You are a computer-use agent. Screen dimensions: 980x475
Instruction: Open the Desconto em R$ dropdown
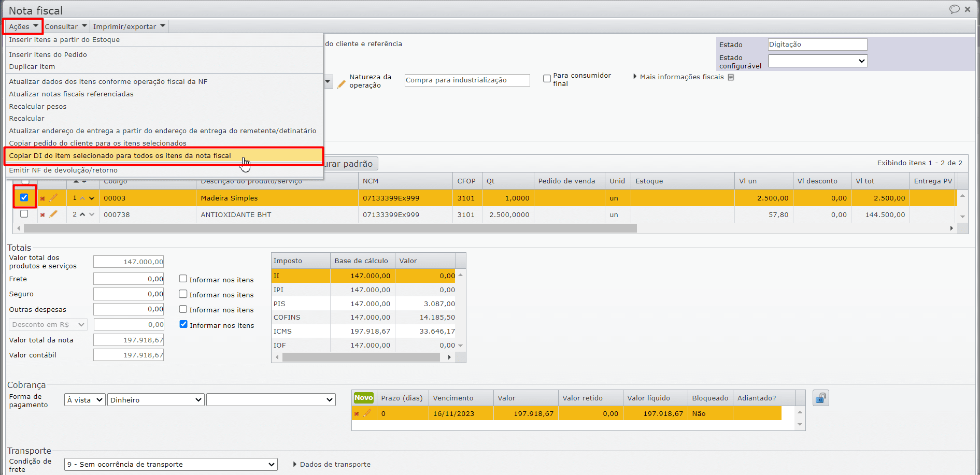48,325
